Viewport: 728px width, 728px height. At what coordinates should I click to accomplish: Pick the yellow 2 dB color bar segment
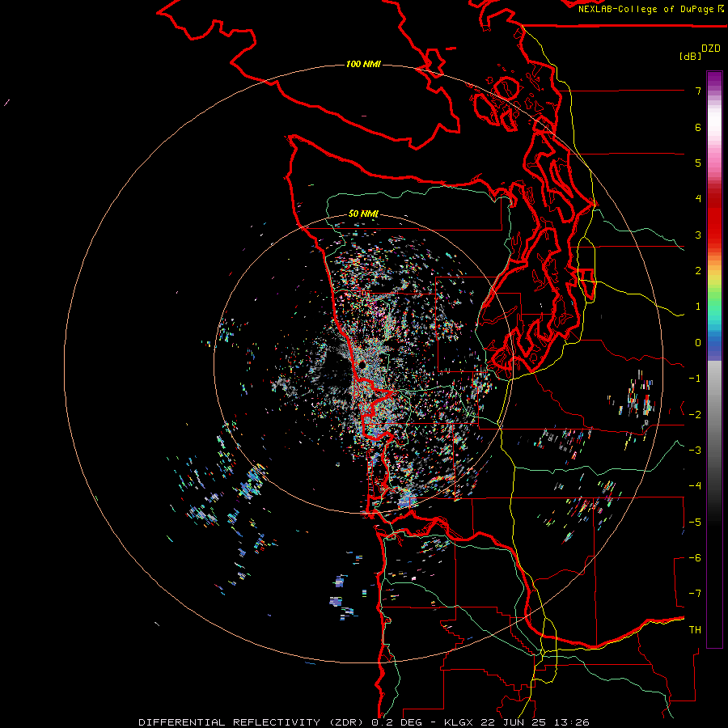click(x=714, y=274)
